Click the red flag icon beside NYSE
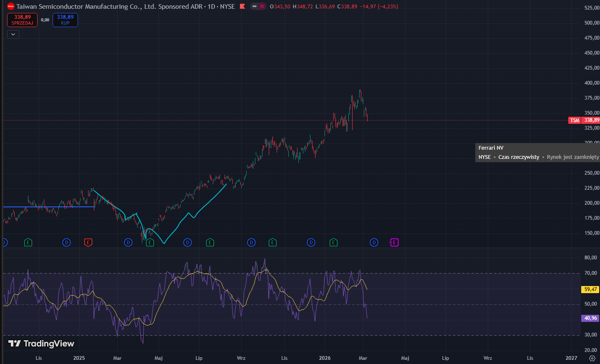Screen dimensions: 600x364 pos(242,6)
